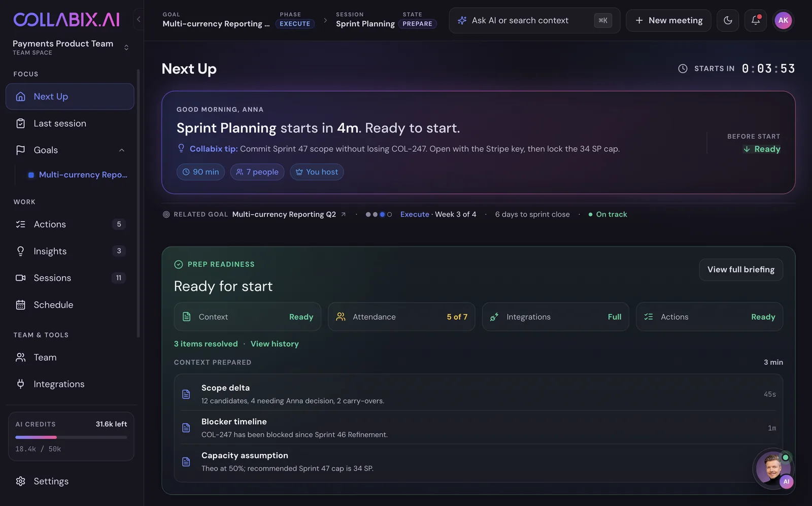
Task: Open the Context Ready card
Action: tap(248, 317)
